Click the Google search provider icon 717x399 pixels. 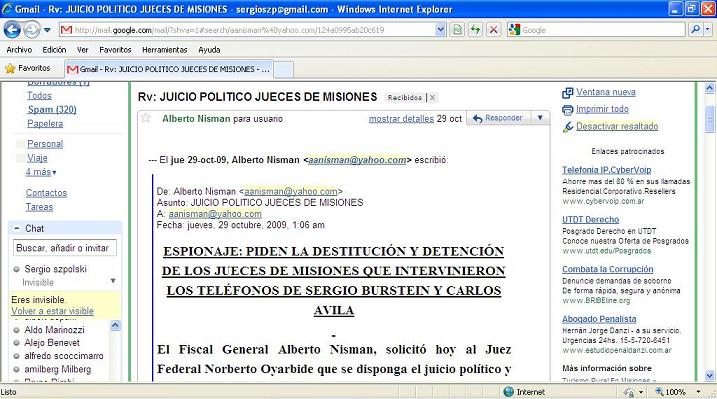[x=514, y=30]
